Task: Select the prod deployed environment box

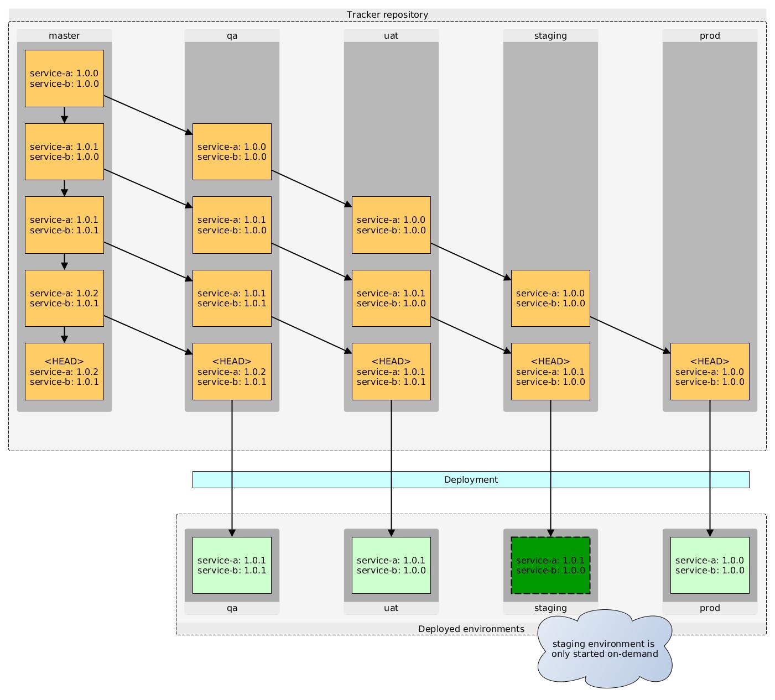Action: pyautogui.click(x=710, y=565)
